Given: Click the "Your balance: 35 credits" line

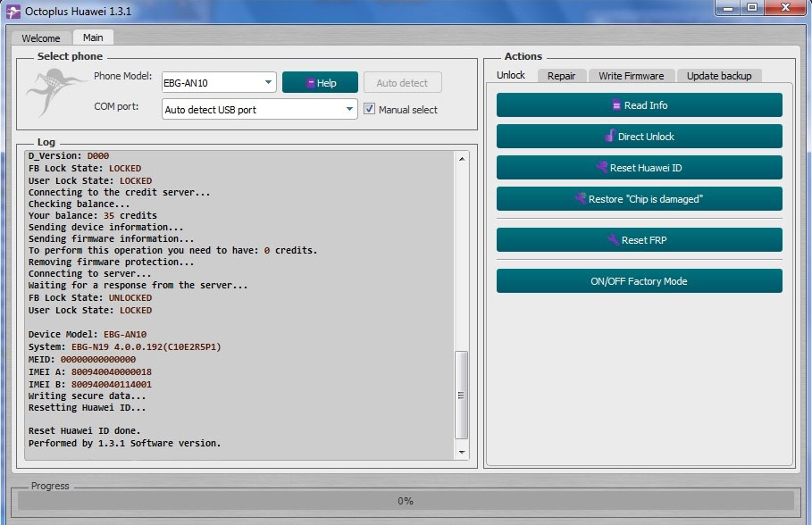Looking at the screenshot, I should (93, 215).
